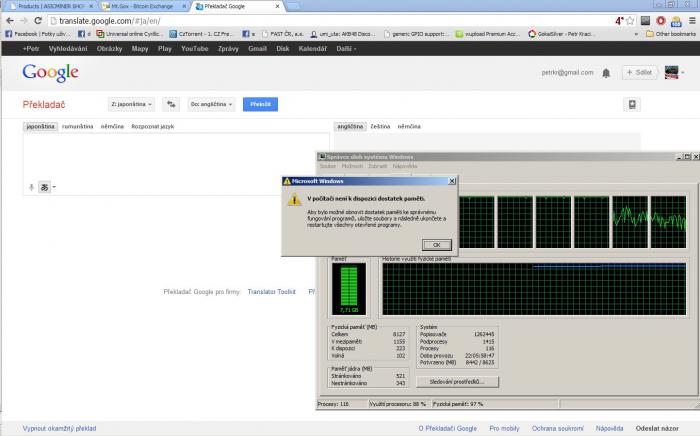Open the phrasebook icon on the right
Image resolution: width=700 pixels, height=436 pixels.
click(x=632, y=104)
